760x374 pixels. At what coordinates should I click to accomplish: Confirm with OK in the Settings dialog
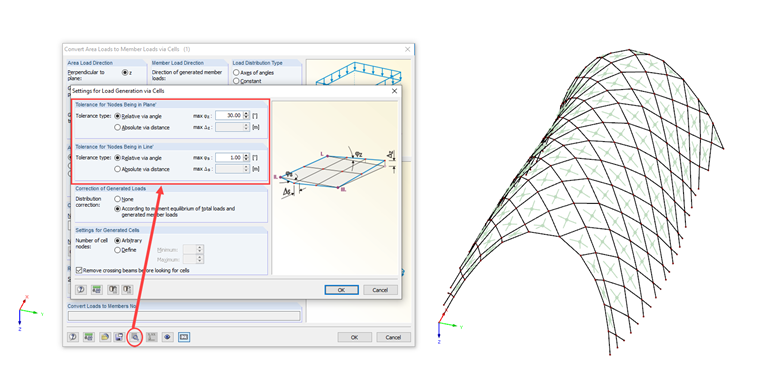tap(341, 290)
